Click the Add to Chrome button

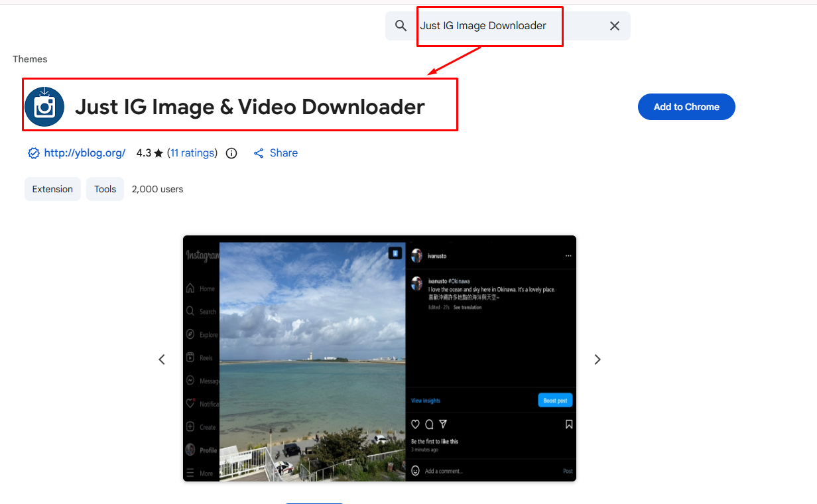tap(686, 107)
